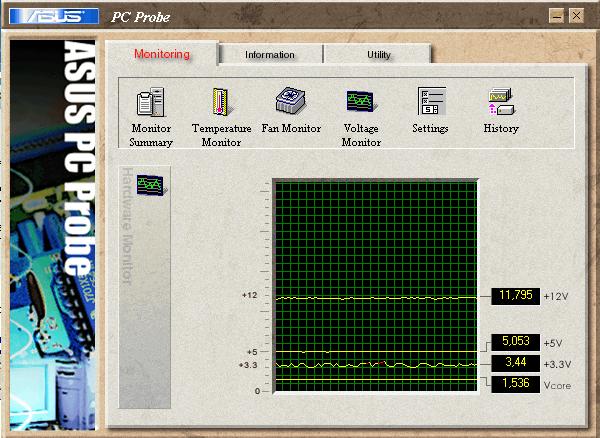The width and height of the screenshot is (600, 438).
Task: Click the +12V reading 11,795
Action: pos(515,296)
